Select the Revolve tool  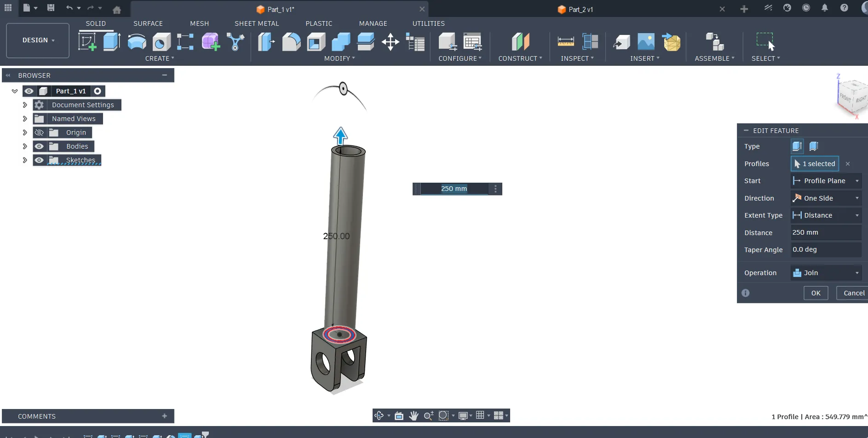tap(137, 42)
